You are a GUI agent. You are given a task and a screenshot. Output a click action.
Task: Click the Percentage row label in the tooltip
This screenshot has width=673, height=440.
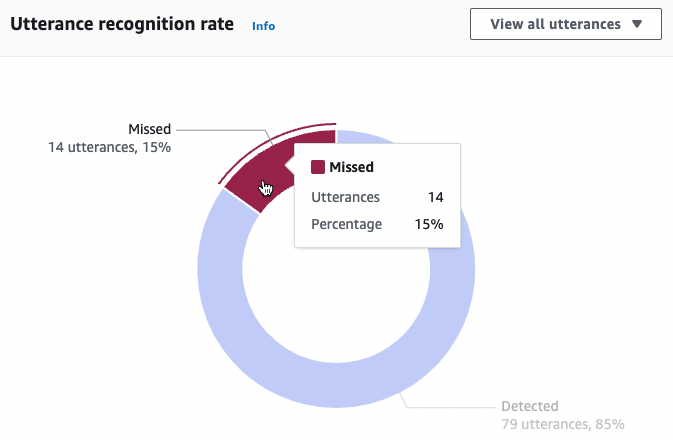[347, 224]
